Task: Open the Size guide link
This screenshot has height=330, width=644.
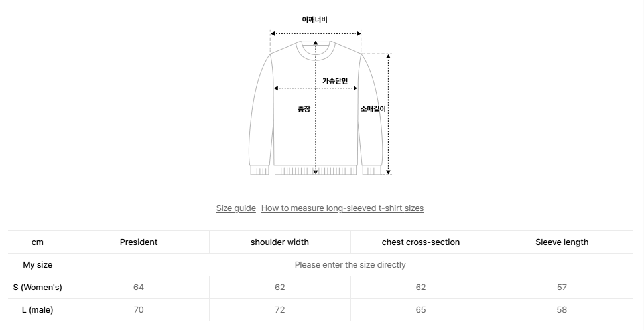Action: (235, 208)
